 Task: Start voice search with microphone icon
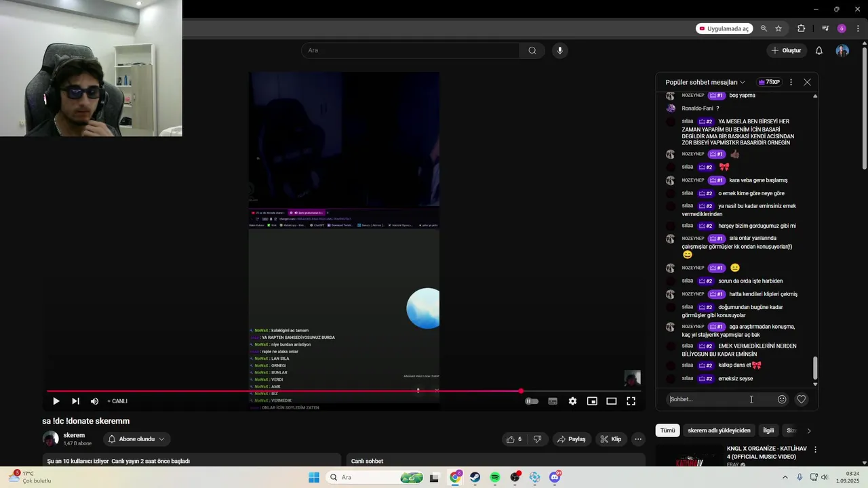pyautogui.click(x=559, y=50)
